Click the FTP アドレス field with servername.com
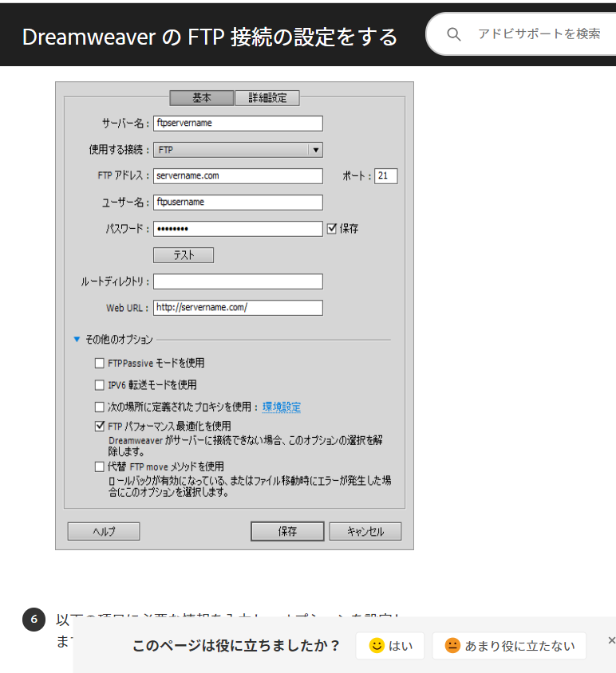The image size is (616, 673). click(238, 176)
